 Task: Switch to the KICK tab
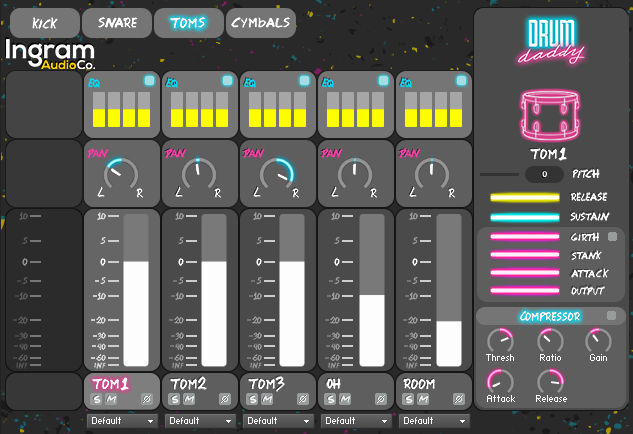(43, 22)
